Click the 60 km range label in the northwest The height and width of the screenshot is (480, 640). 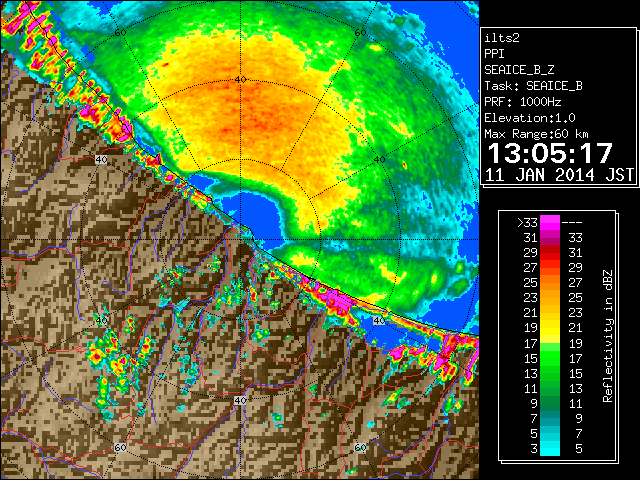[x=120, y=33]
